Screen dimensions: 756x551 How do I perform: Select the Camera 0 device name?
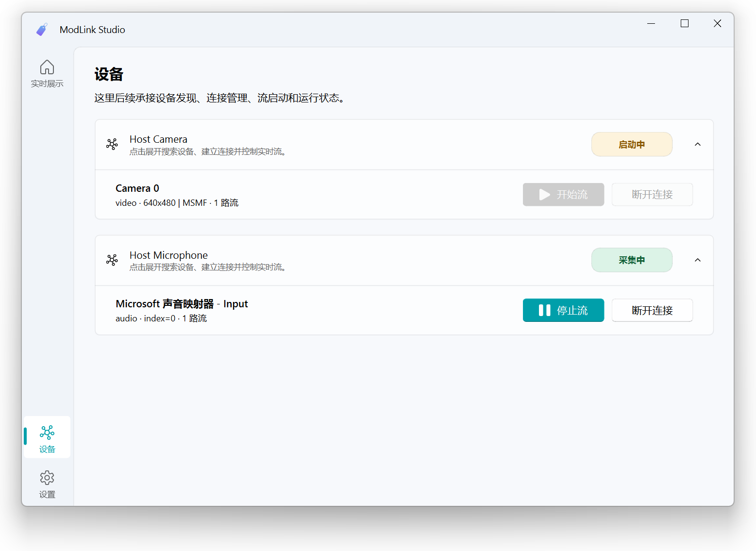(137, 188)
